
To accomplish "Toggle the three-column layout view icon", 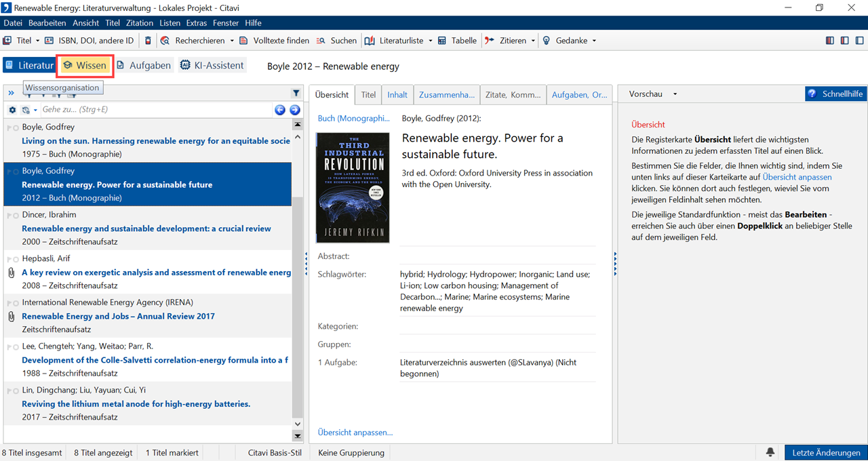I will point(830,41).
